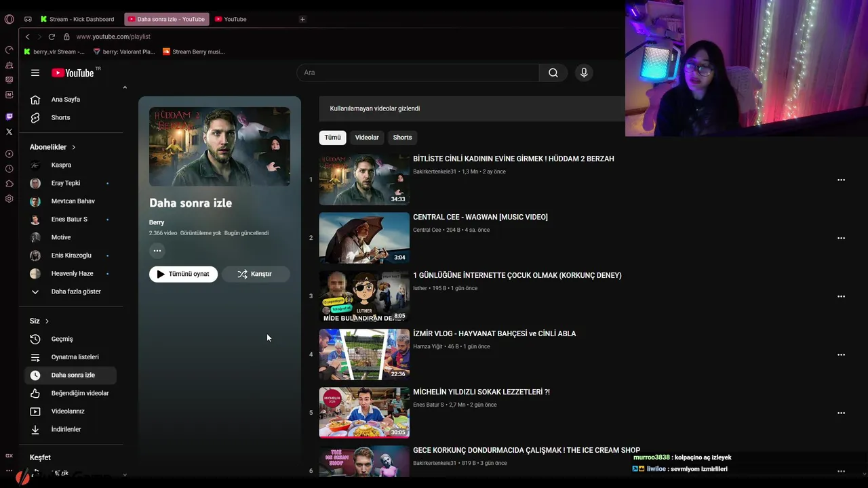Viewport: 868px width, 488px height.
Task: Open browser History clock icon in sidebar
Action: pyautogui.click(x=9, y=169)
